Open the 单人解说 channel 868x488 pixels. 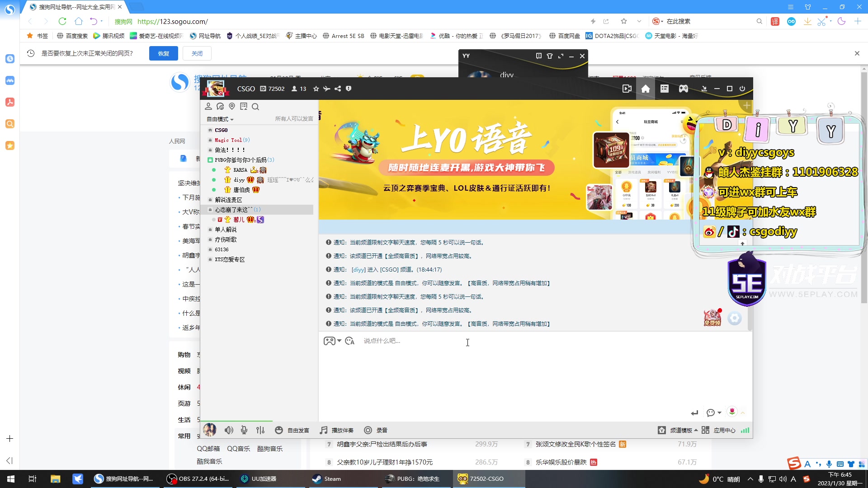click(x=226, y=230)
